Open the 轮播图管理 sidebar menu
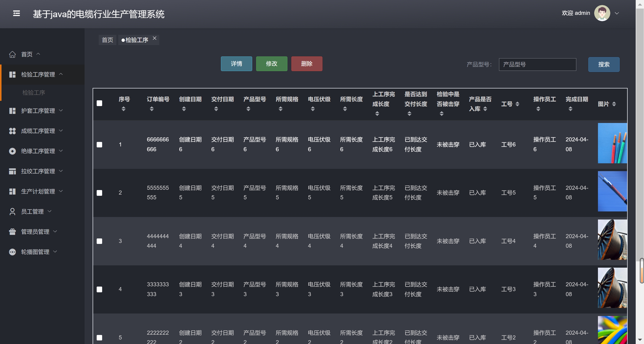The width and height of the screenshot is (644, 344). pos(42,252)
